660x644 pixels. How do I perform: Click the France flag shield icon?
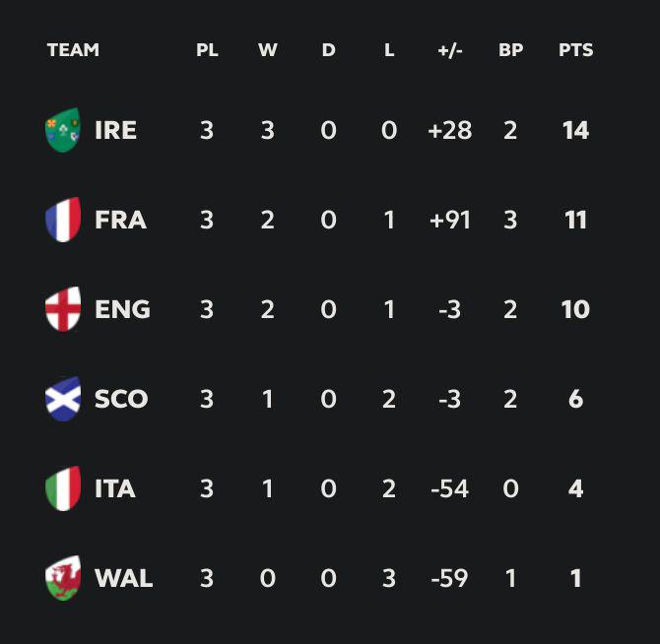tap(63, 220)
